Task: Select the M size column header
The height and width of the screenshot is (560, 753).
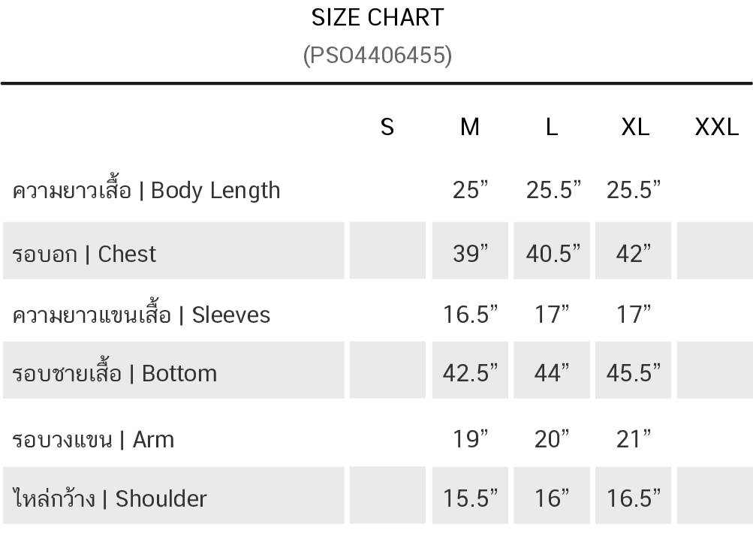Action: 470,127
